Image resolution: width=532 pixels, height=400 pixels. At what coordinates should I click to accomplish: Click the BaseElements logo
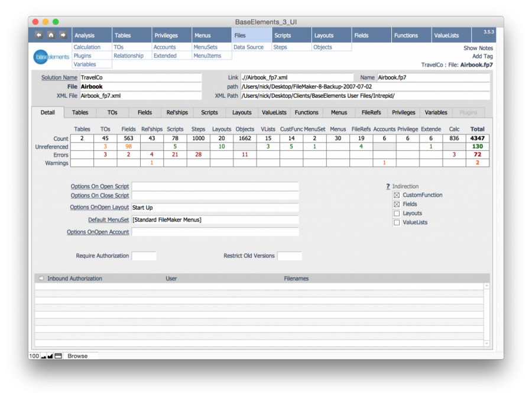tap(51, 57)
